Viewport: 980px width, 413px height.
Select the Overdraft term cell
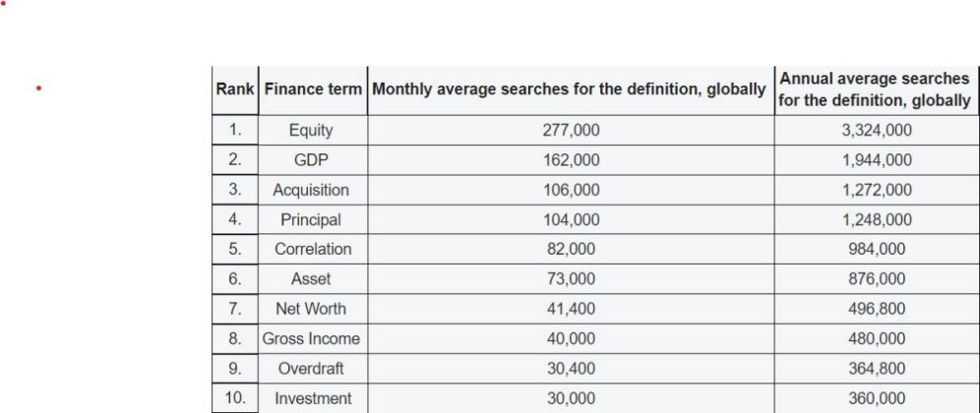point(312,369)
